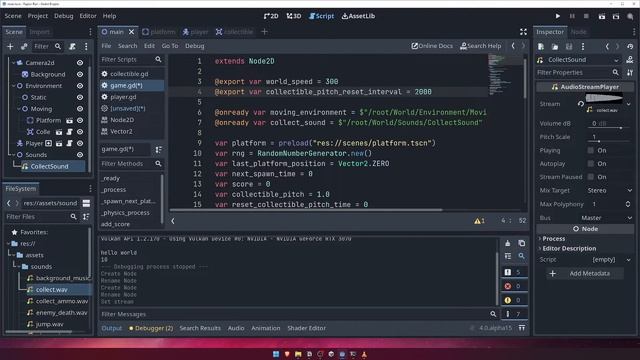Open the Go To menu in the script editor
The height and width of the screenshot is (360, 640).
(170, 46)
